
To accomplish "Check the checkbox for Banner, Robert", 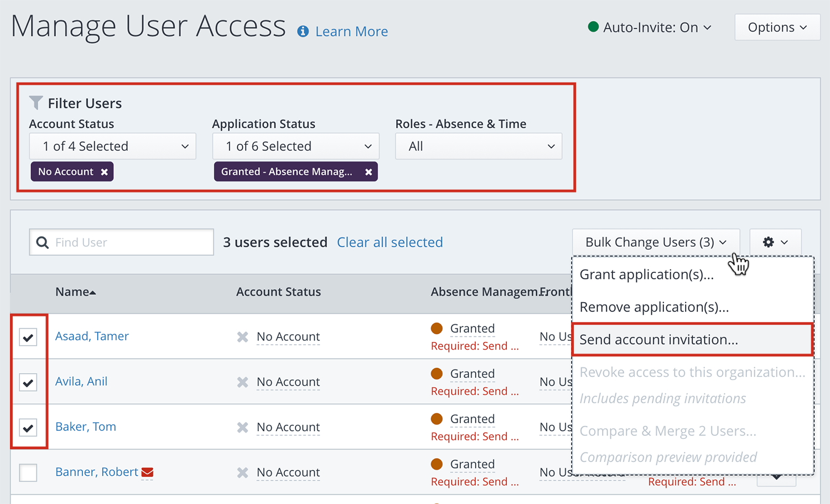I will (28, 472).
